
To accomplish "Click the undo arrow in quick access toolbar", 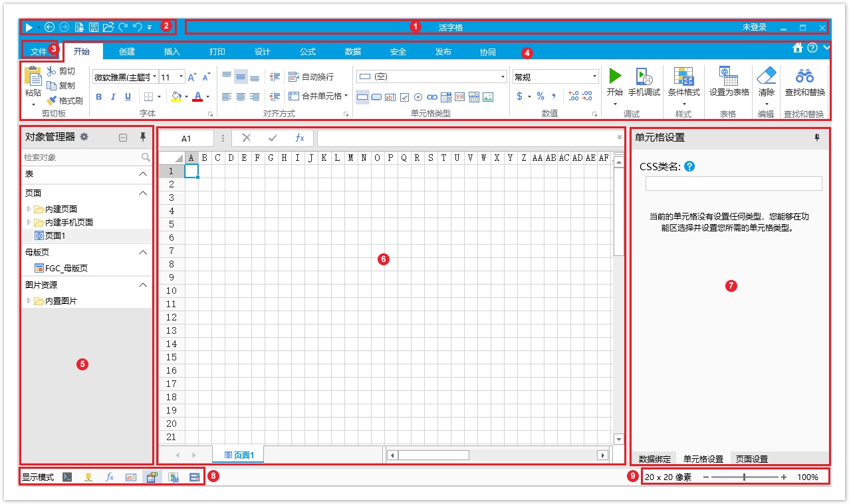I will coord(137,27).
